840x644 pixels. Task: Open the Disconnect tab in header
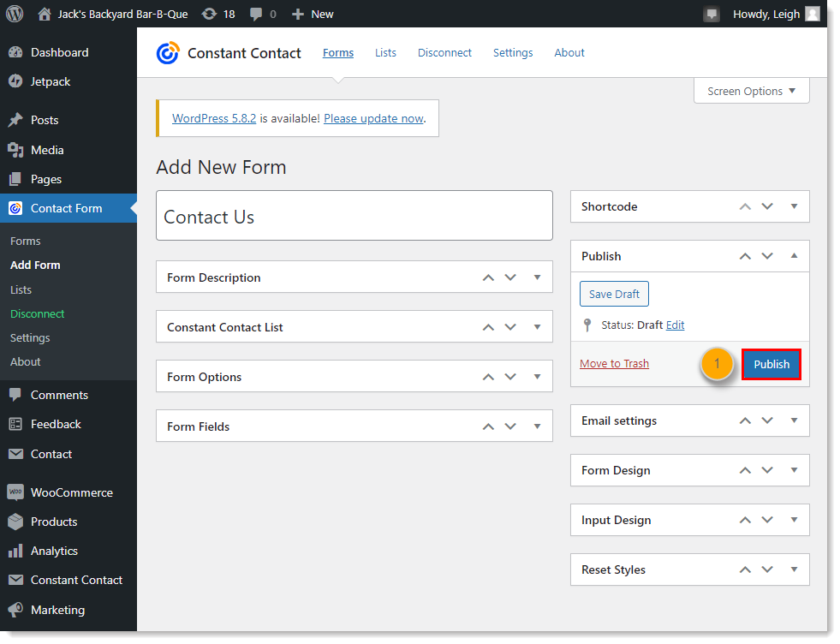pyautogui.click(x=444, y=52)
